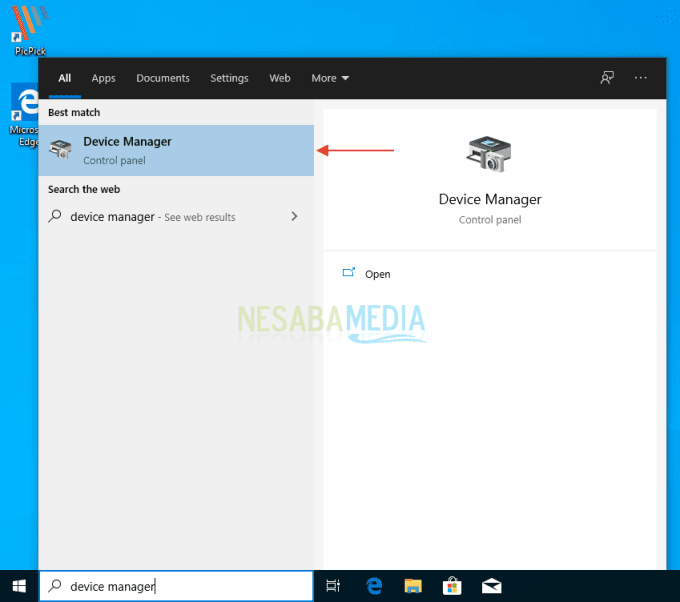Expand the web results chevron arrow

[294, 216]
